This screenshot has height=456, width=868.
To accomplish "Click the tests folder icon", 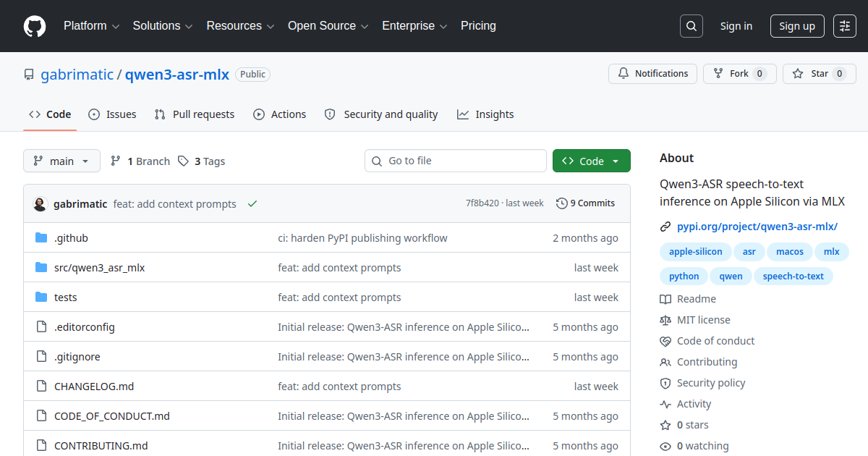I will point(41,297).
